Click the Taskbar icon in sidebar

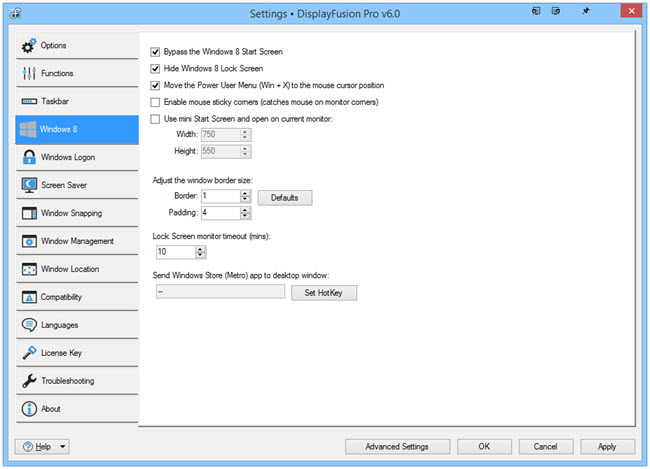coord(29,101)
